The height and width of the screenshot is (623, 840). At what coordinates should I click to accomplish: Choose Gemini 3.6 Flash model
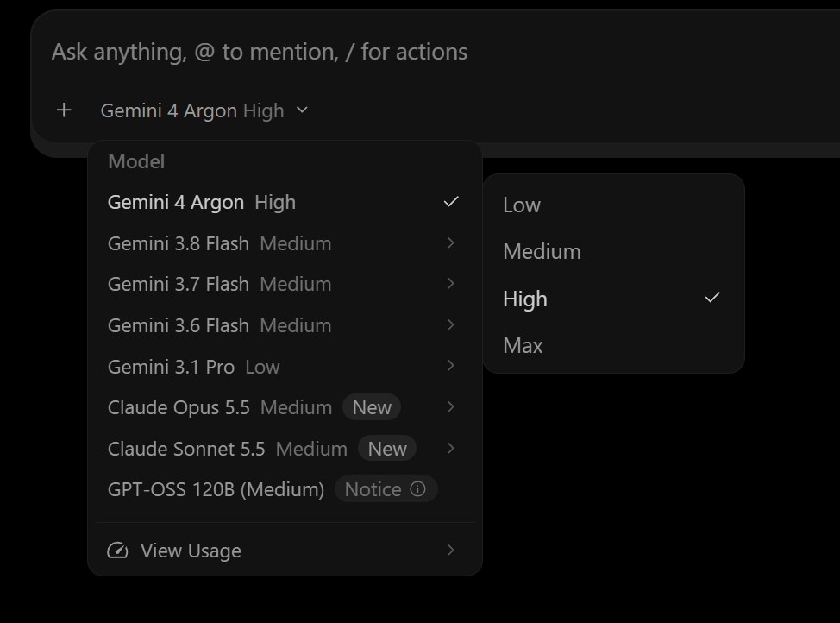[285, 325]
